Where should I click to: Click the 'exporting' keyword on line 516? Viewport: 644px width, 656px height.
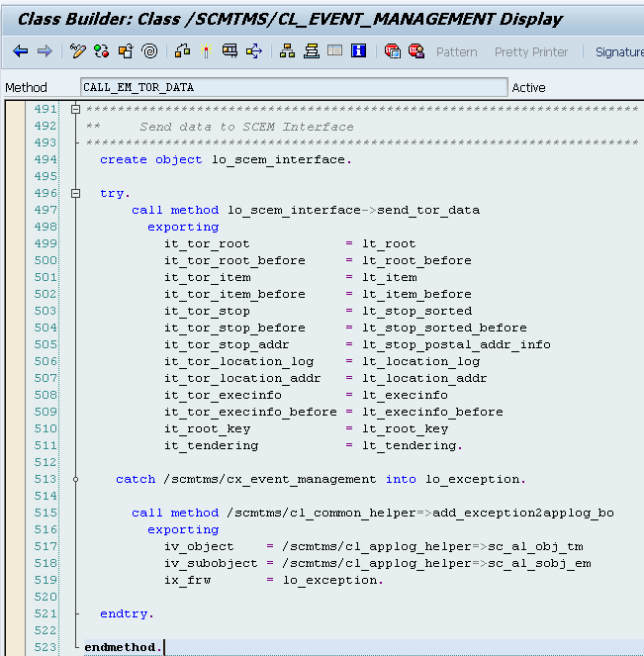tap(183, 529)
